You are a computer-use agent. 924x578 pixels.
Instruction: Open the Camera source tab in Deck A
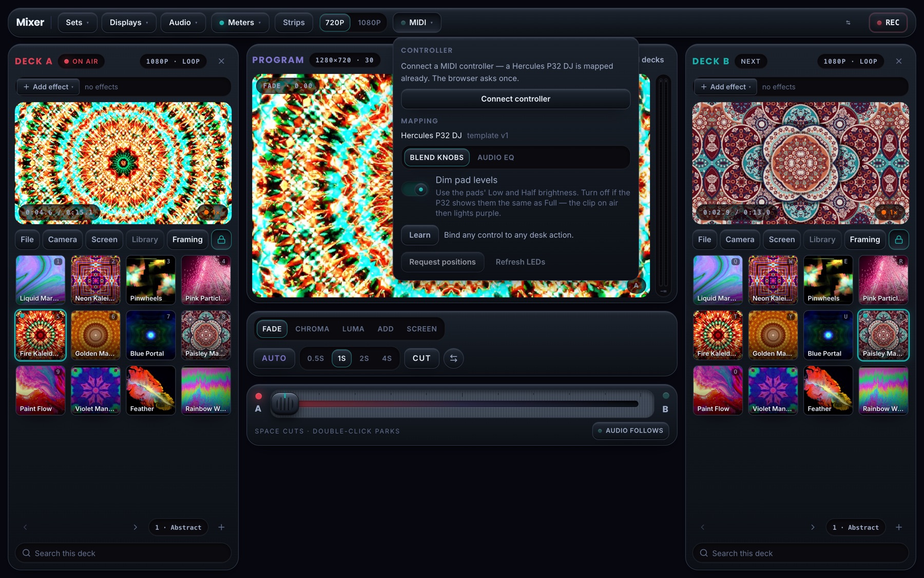click(63, 239)
